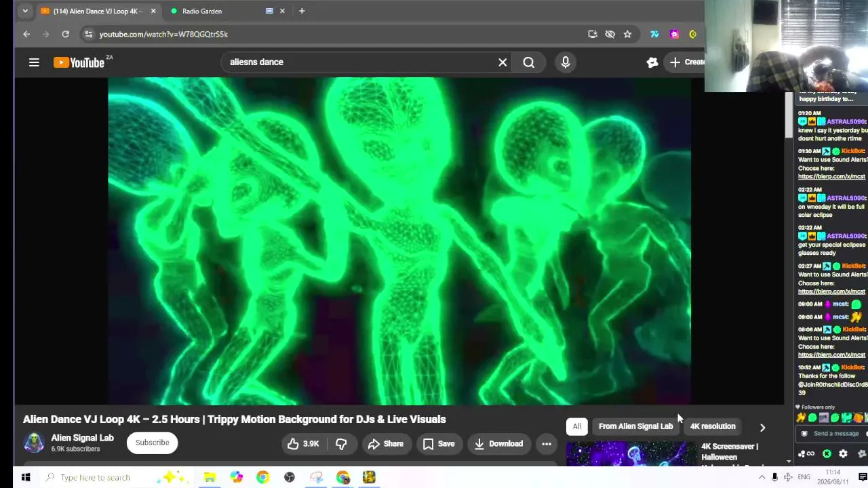Select the 4K resolution chip

click(x=713, y=426)
